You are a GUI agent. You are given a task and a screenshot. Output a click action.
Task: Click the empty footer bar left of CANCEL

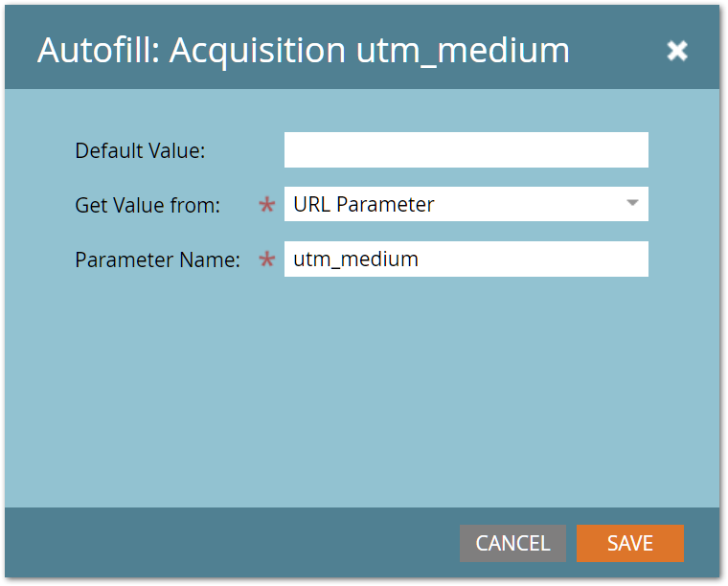click(x=230, y=543)
